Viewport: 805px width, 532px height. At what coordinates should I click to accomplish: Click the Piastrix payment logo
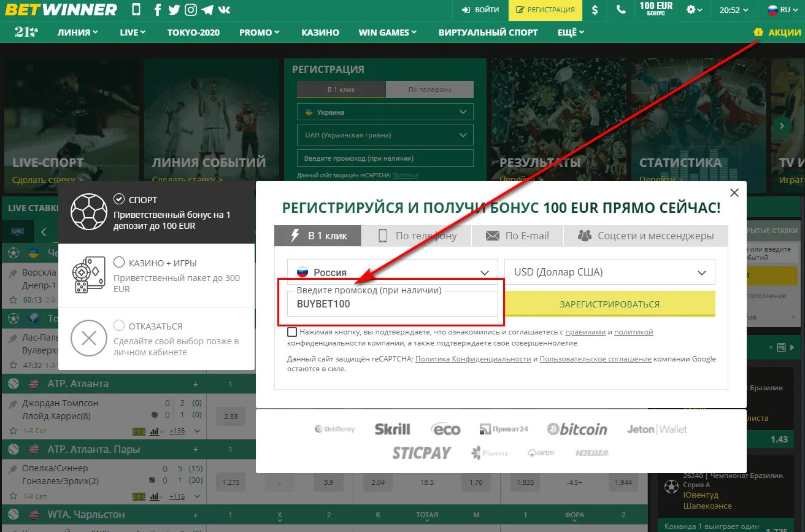click(490, 453)
